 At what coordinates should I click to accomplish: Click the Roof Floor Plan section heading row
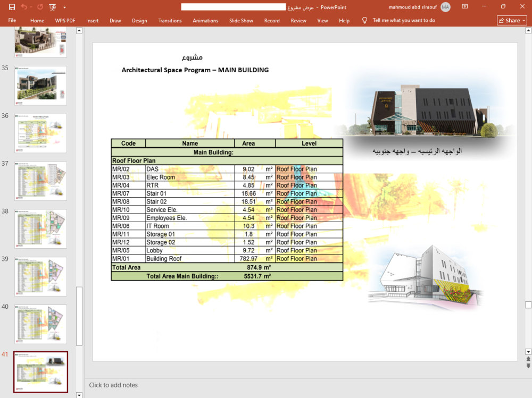point(227,160)
